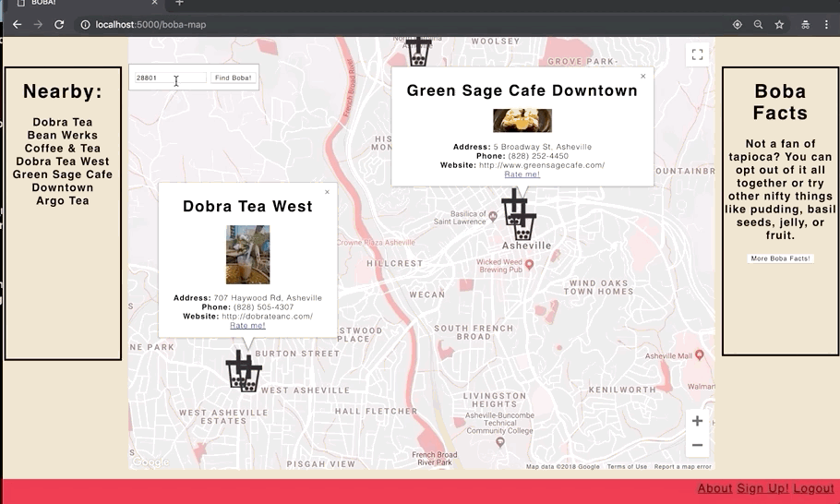Bookmark this page with the star
This screenshot has width=840, height=504.
[779, 25]
